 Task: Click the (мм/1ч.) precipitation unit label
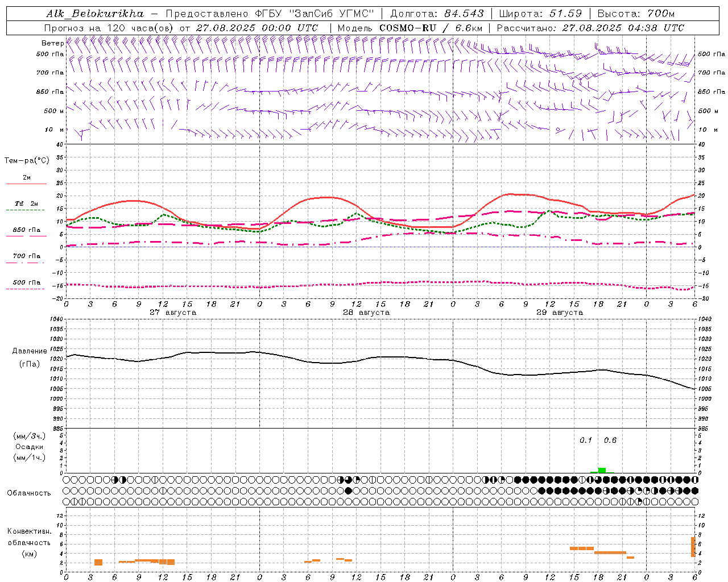[29, 458]
